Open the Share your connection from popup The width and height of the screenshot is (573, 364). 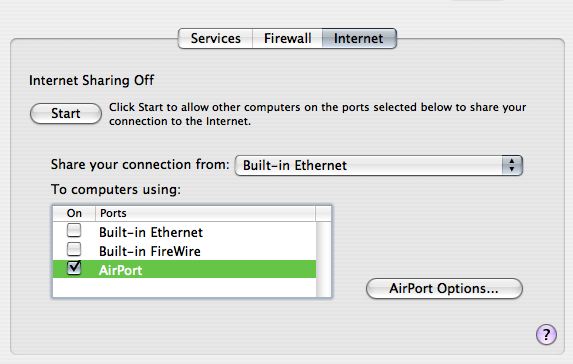click(379, 166)
